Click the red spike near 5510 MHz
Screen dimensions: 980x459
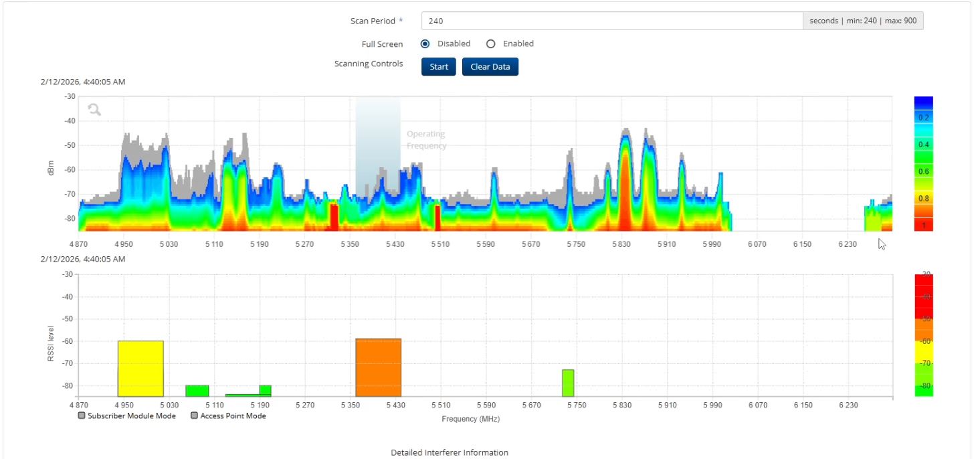437,218
